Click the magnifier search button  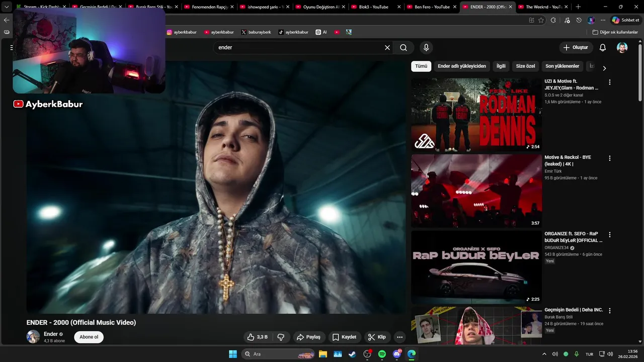click(404, 48)
